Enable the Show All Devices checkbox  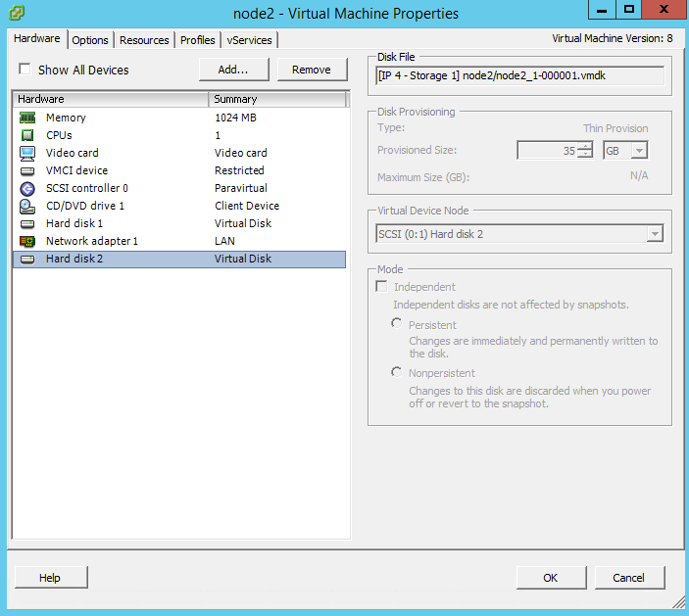click(25, 69)
